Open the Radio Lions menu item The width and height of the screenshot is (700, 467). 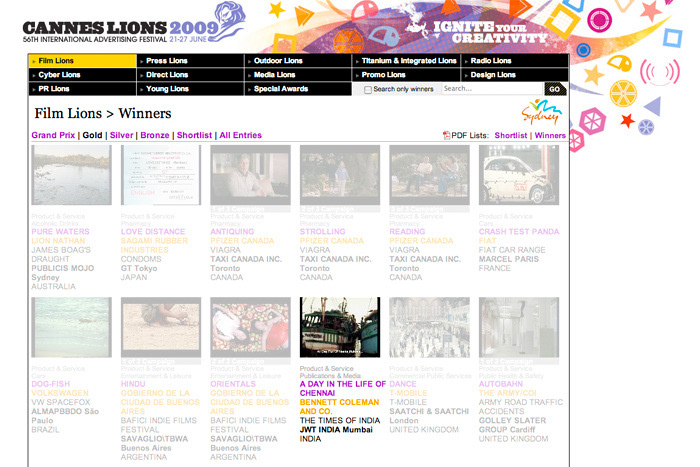[515, 61]
